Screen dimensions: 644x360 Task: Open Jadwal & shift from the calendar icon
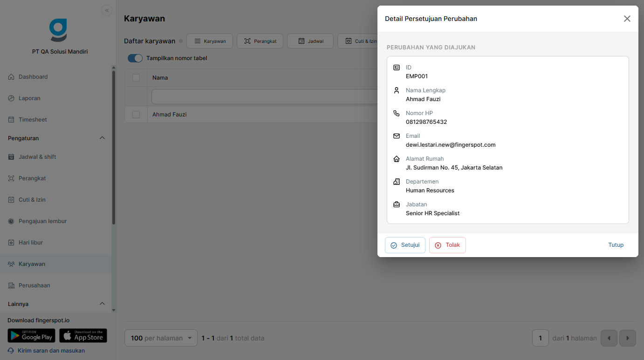pos(11,157)
